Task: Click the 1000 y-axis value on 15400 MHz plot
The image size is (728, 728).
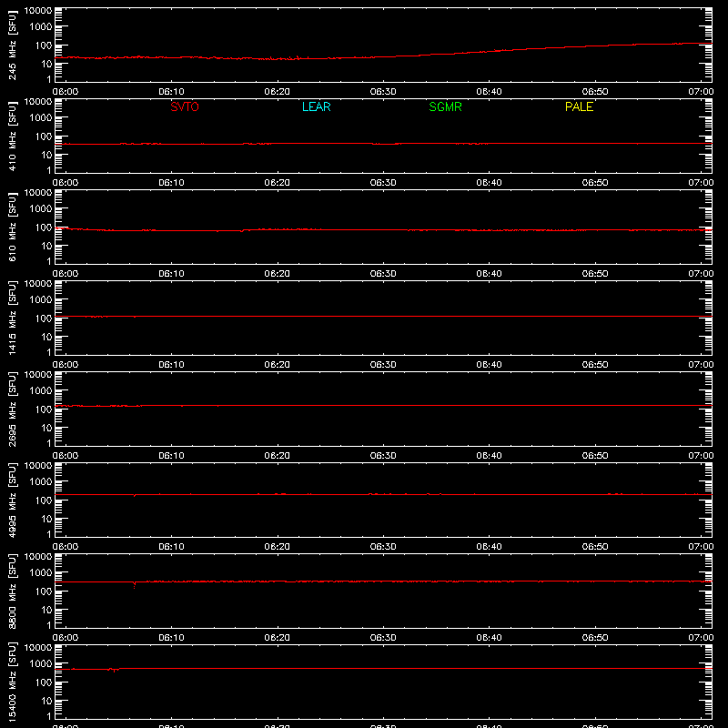Action: click(x=41, y=663)
